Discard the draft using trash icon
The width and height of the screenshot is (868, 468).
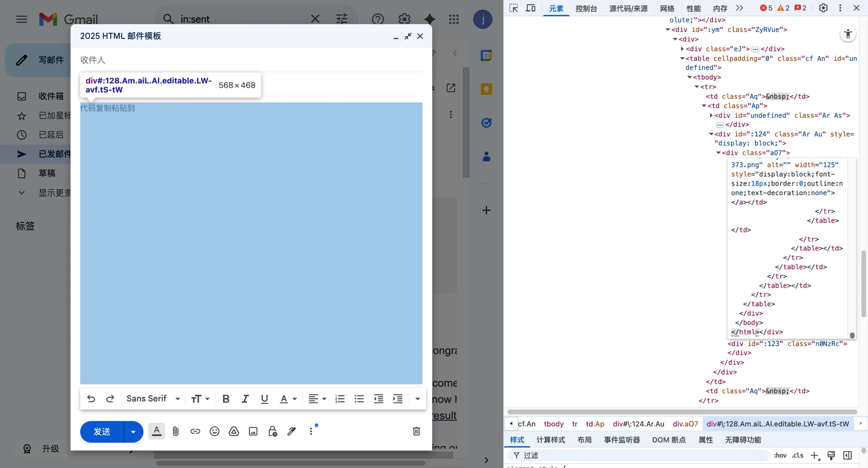point(416,431)
